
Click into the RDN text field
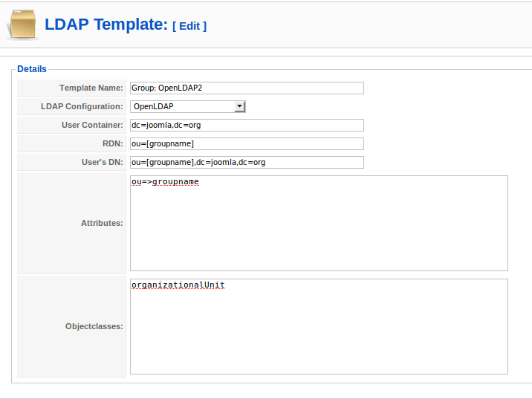[x=247, y=143]
